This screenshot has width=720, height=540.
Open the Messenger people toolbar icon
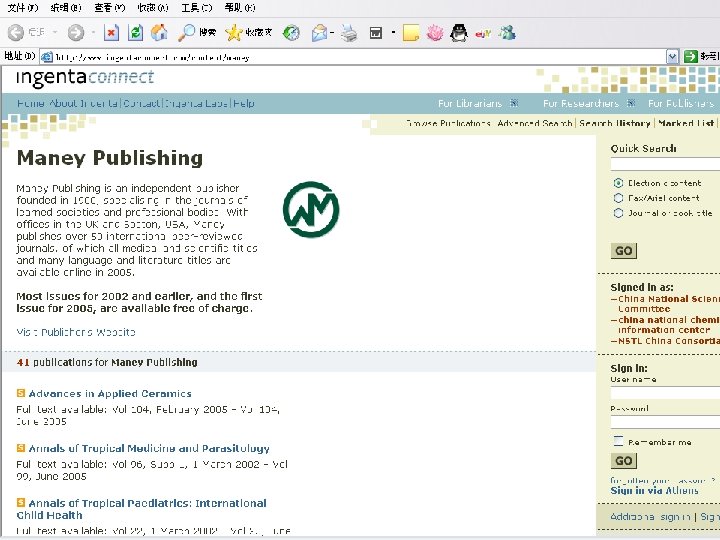coord(507,33)
